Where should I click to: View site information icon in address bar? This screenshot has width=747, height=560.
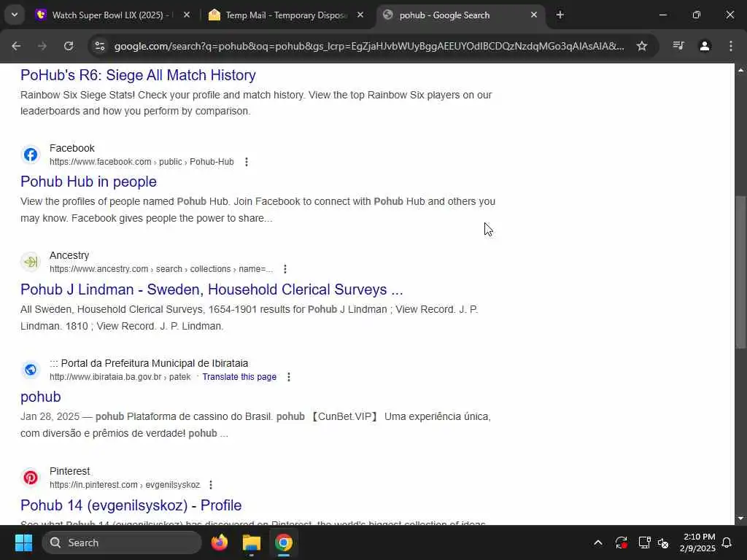[99, 46]
